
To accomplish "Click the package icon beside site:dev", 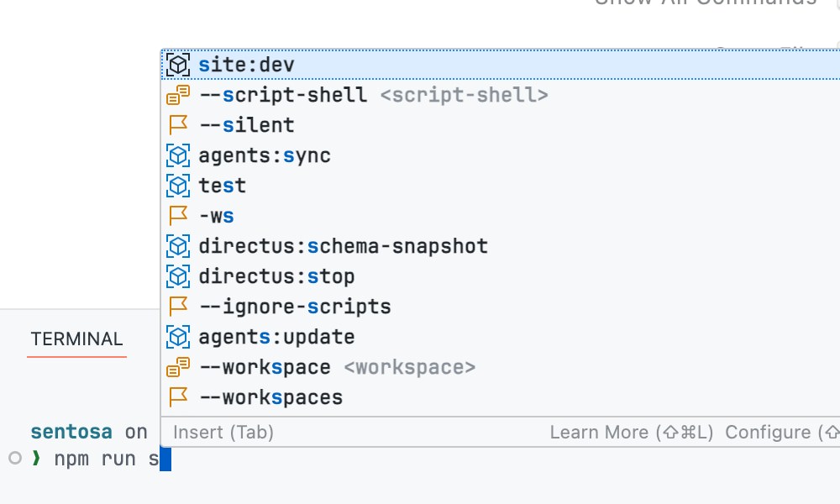I will (x=178, y=64).
